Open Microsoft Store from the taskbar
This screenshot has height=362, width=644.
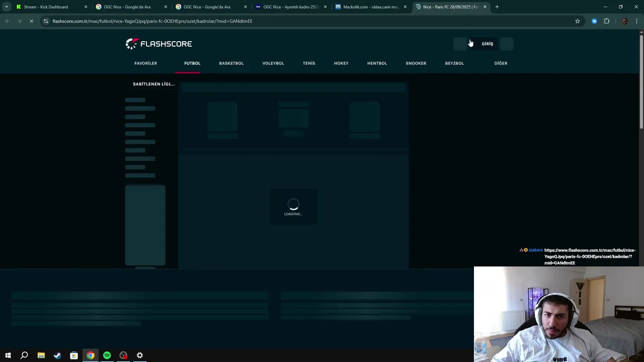74,355
